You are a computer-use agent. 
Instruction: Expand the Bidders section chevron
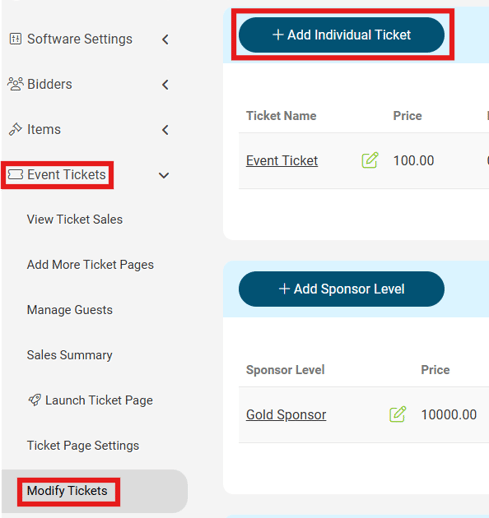[x=165, y=85]
